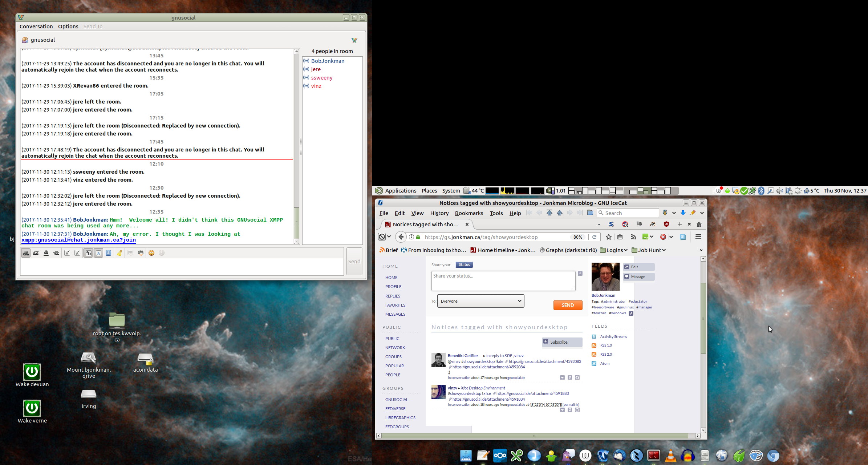Launch VLC from the dock
Screen dimensions: 868x465
(x=670, y=456)
